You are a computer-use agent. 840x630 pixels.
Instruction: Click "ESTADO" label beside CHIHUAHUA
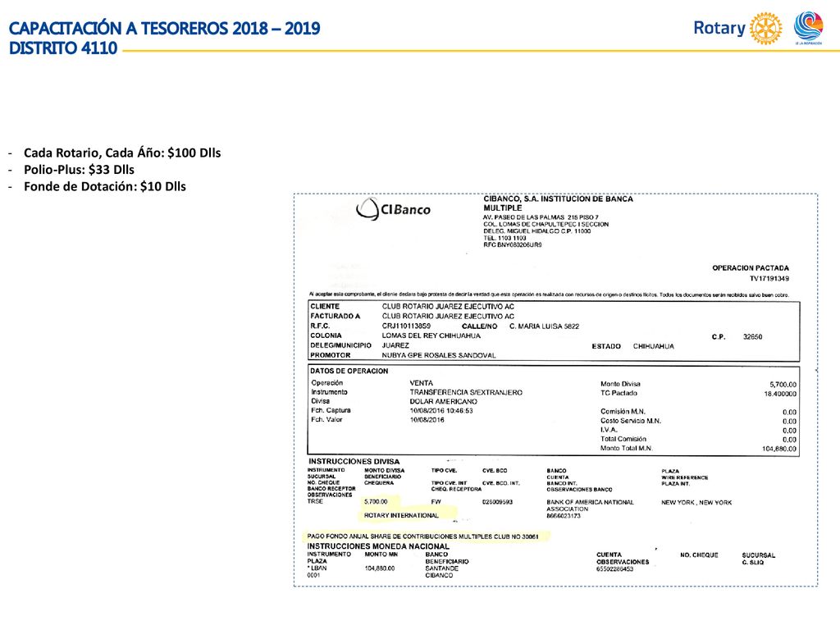(x=606, y=347)
